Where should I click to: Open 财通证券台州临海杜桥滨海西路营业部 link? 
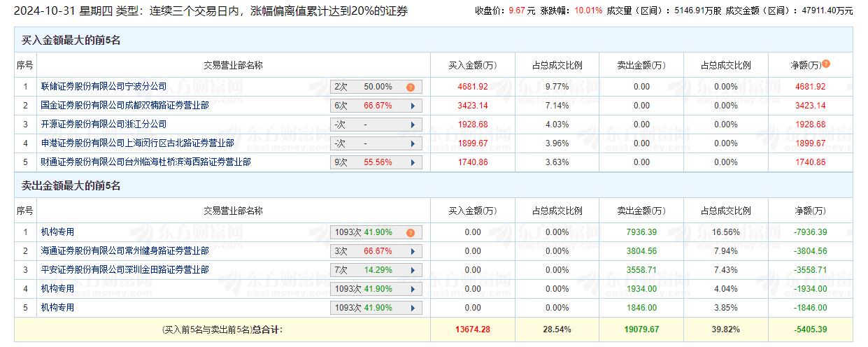pyautogui.click(x=145, y=162)
